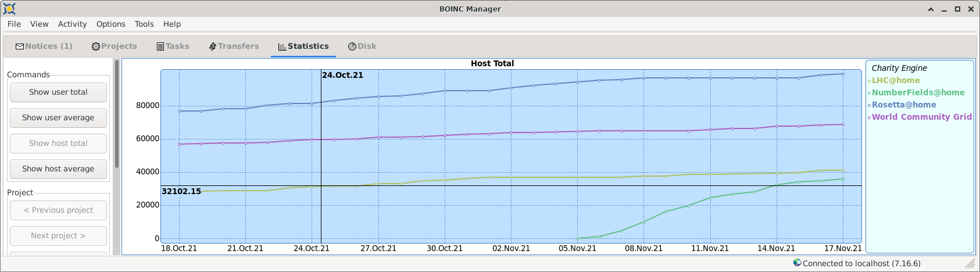This screenshot has height=272, width=980.
Task: Click the 05.Nov.21 x-axis label
Action: [578, 248]
